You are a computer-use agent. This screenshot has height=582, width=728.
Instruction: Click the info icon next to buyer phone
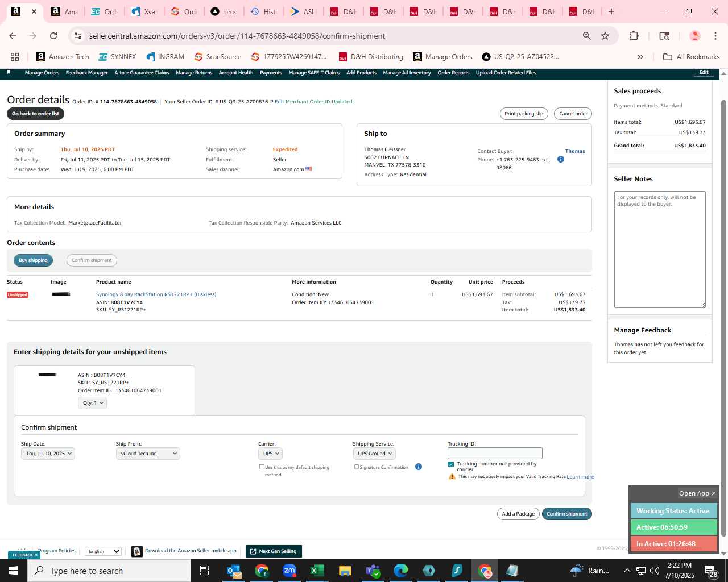point(560,159)
